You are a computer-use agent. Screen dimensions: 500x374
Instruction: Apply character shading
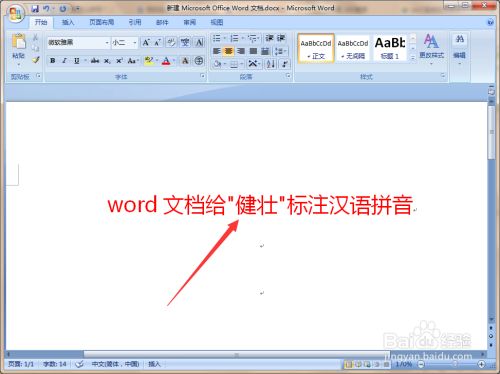[x=185, y=61]
